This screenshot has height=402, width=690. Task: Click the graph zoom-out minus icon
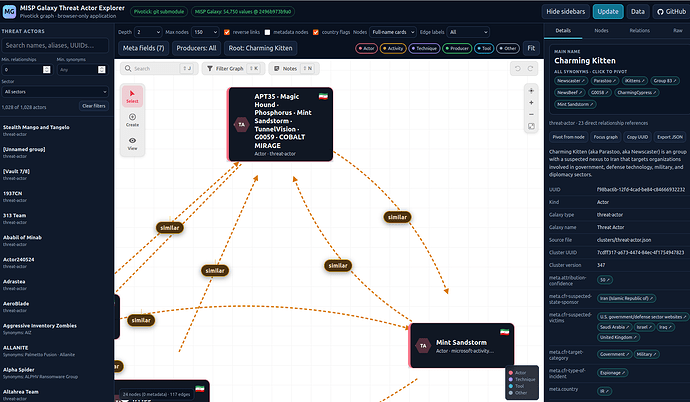(x=531, y=114)
